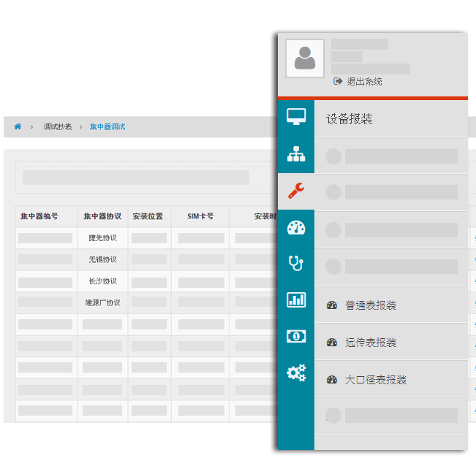This screenshot has height=458, width=476.
Task: Click the home icon in breadcrumb
Action: point(18,126)
